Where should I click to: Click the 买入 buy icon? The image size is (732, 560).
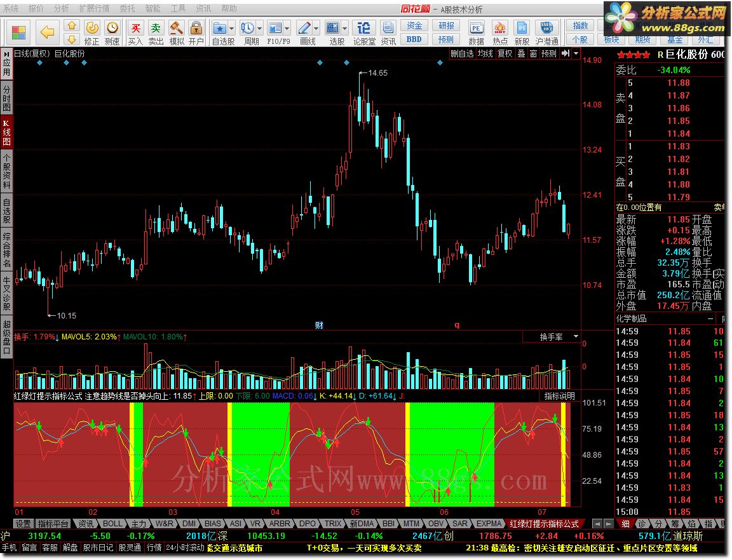click(x=135, y=32)
